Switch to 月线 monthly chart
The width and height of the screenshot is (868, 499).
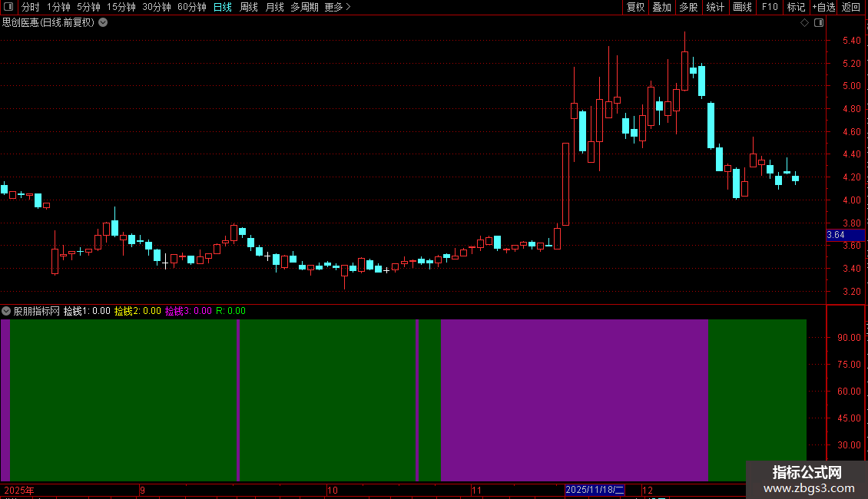click(x=274, y=7)
